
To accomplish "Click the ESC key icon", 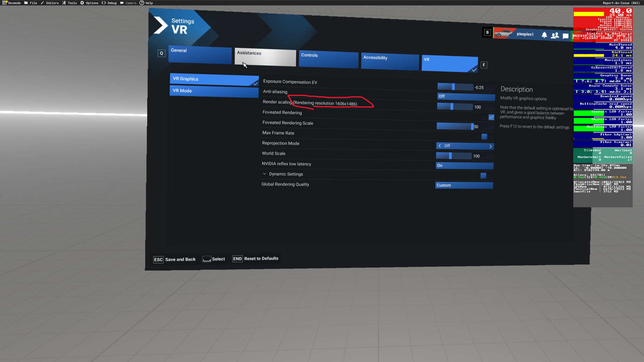I will (x=158, y=260).
